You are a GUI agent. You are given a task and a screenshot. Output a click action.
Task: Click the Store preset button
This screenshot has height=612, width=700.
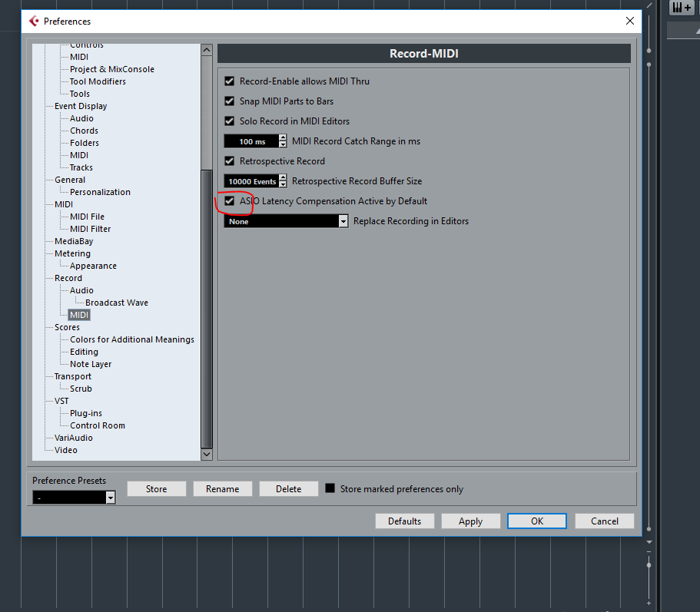coord(156,489)
